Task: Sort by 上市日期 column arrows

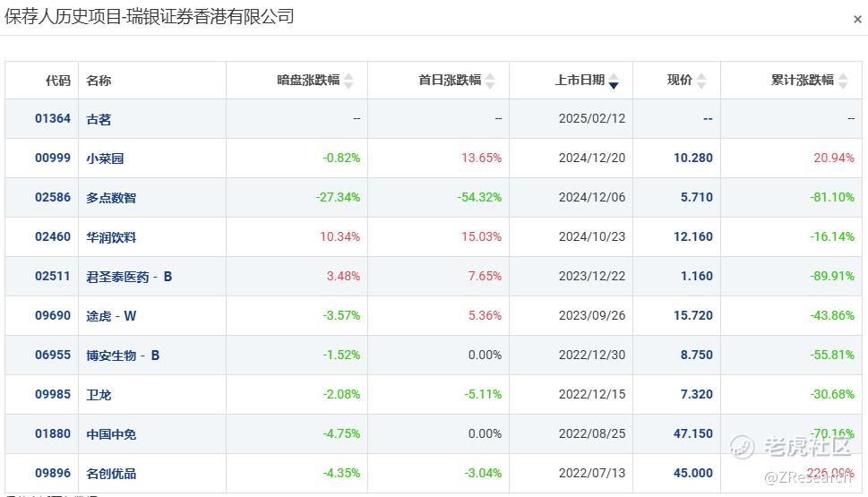Action: click(x=614, y=81)
